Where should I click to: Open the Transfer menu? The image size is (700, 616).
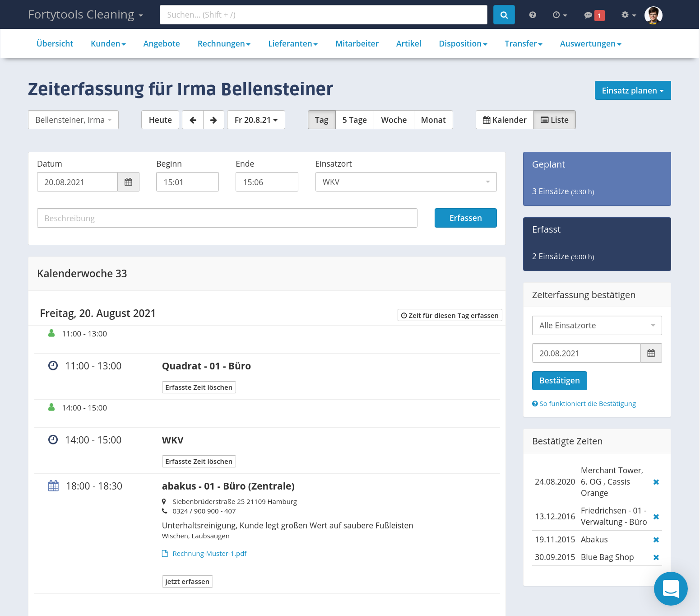[x=524, y=44]
